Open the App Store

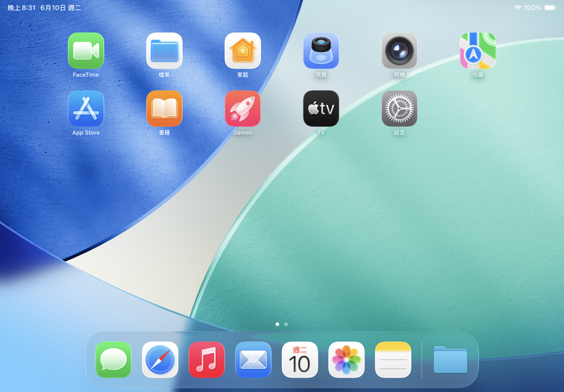[86, 108]
